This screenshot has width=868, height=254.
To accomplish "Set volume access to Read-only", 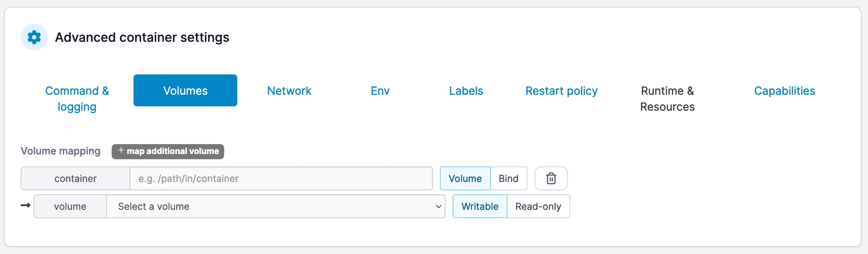I will [538, 206].
